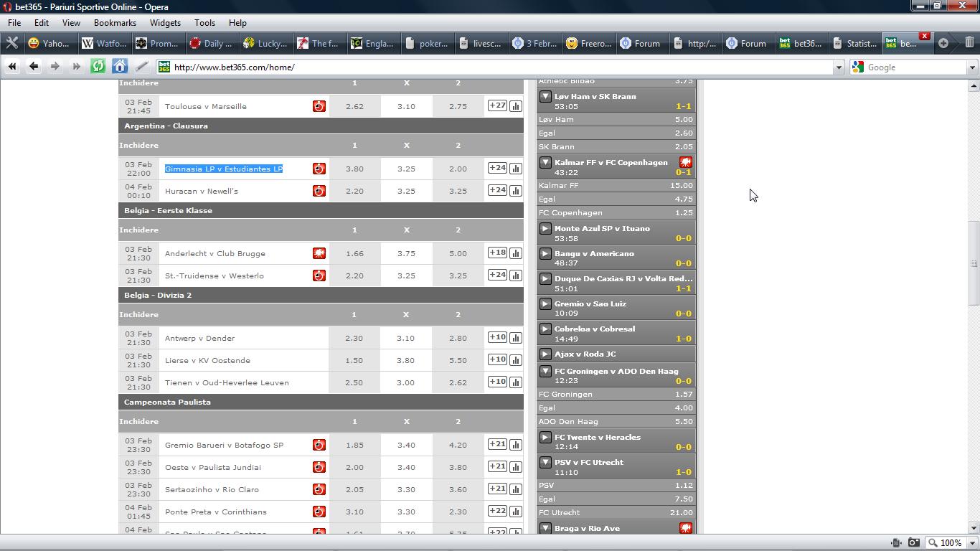Open the closed tabs trash icon

969,43
